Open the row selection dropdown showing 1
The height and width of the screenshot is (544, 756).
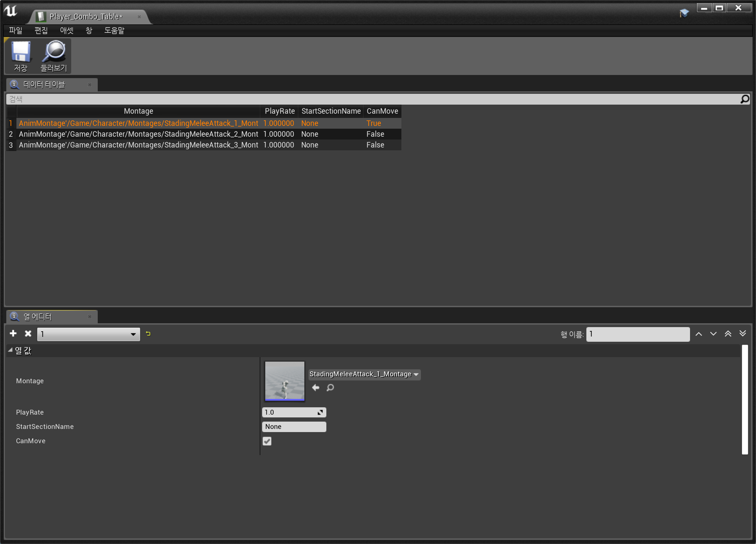[x=89, y=334]
